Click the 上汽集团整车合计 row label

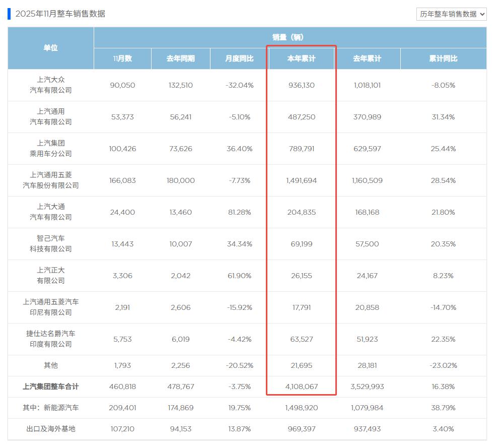tap(50, 387)
